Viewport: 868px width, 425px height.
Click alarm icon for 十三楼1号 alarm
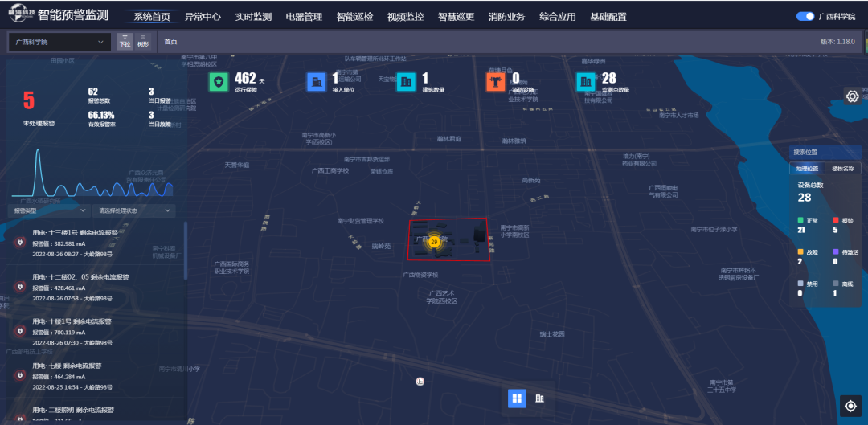pos(20,242)
